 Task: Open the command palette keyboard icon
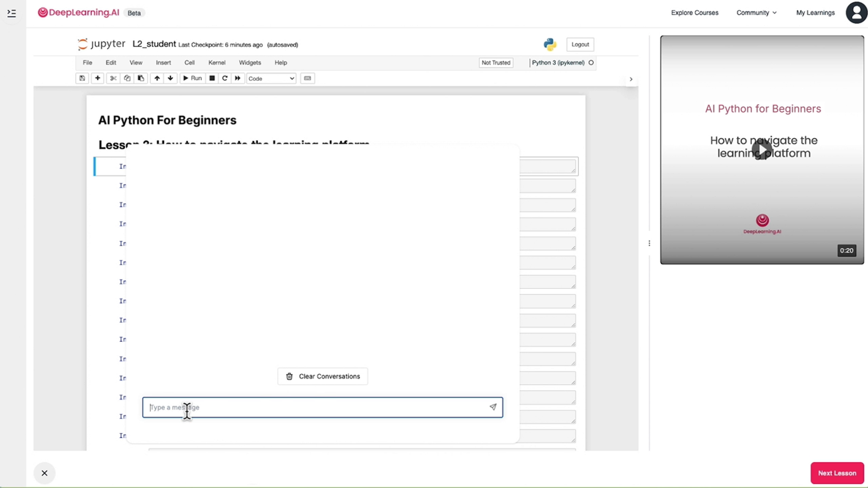(x=307, y=78)
